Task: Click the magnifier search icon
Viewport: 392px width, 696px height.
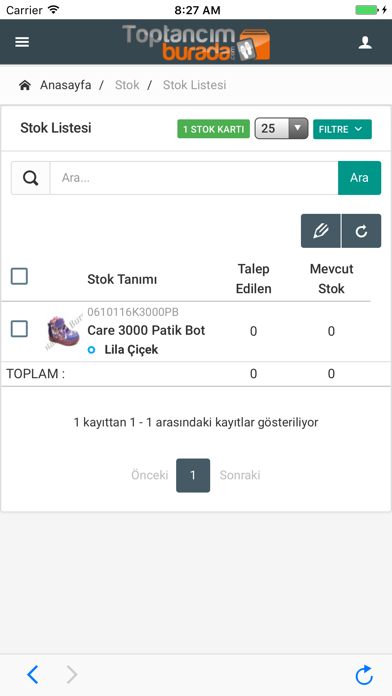Action: tap(31, 178)
